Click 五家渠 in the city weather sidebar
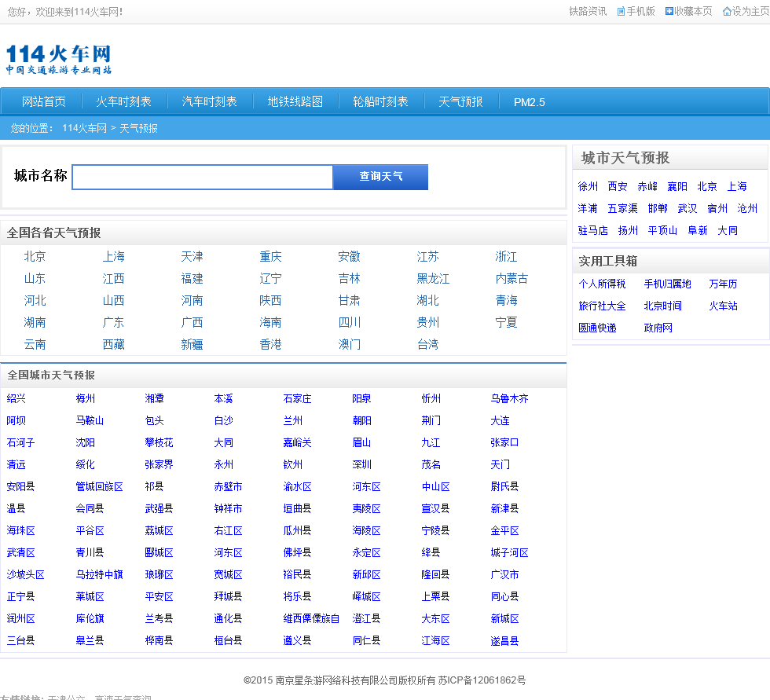 (x=622, y=209)
